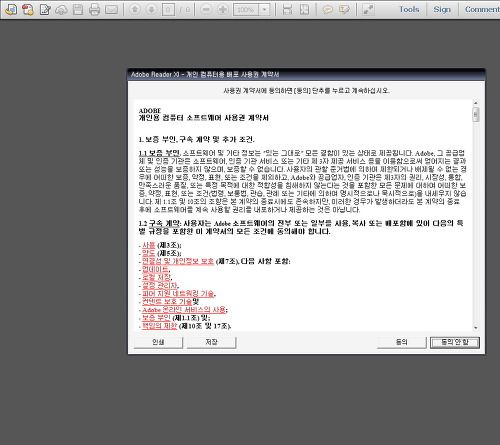This screenshot has height=445, width=500.
Task: Click the Print toolbar icon
Action: [94, 10]
